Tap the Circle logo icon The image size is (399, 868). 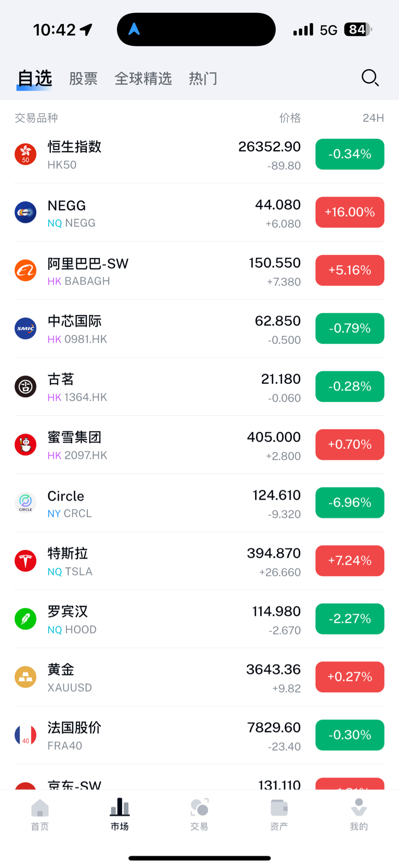pyautogui.click(x=25, y=502)
